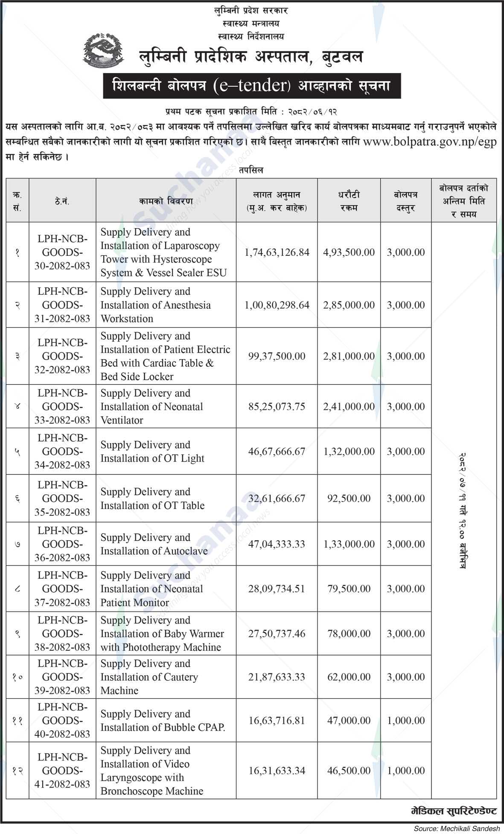This screenshot has width=504, height=834.
Task: Click the Neonatal Patient Monitor description
Action: click(151, 589)
